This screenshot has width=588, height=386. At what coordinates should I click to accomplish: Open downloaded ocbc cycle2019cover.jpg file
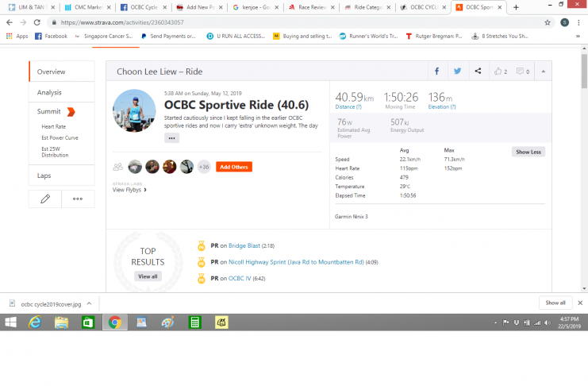click(45, 303)
